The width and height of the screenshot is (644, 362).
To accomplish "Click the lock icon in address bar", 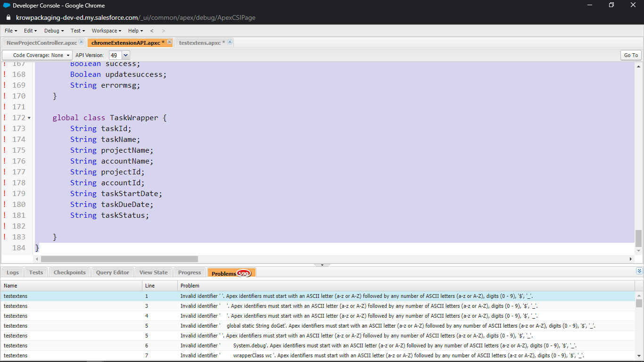I will (x=8, y=17).
